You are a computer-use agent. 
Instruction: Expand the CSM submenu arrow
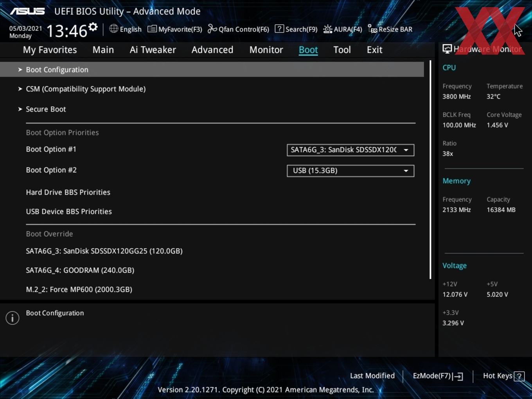coord(20,89)
